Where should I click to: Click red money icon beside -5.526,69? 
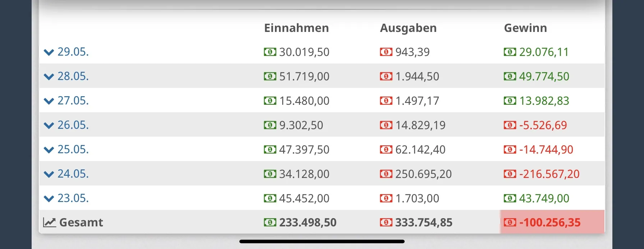tap(510, 125)
